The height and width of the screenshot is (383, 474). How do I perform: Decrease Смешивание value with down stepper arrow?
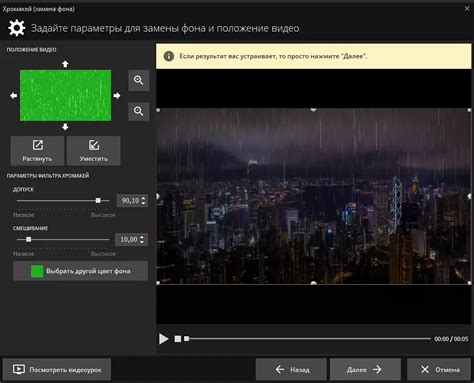click(142, 242)
